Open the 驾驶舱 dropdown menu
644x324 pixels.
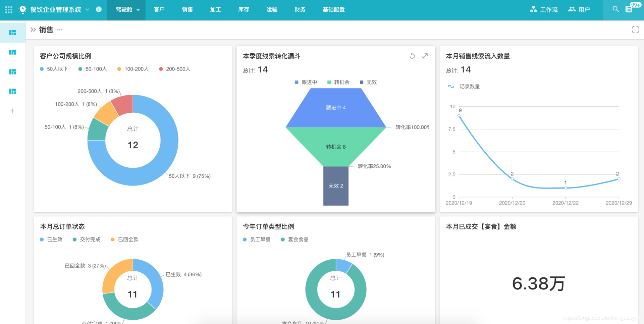click(126, 10)
